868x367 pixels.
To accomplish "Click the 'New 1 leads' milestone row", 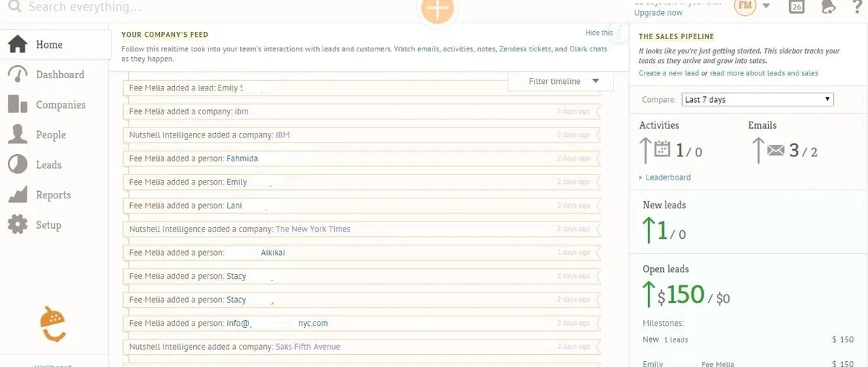I will pos(748,339).
